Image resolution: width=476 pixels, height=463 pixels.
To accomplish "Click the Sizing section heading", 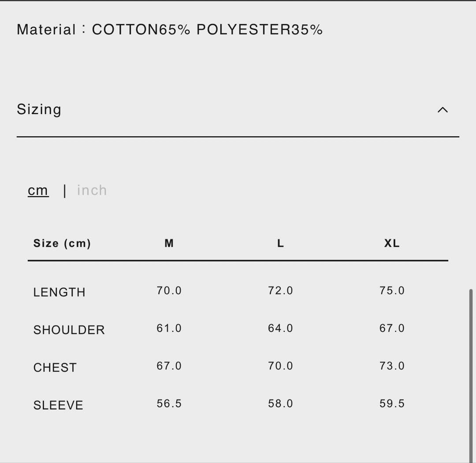I will click(x=39, y=109).
